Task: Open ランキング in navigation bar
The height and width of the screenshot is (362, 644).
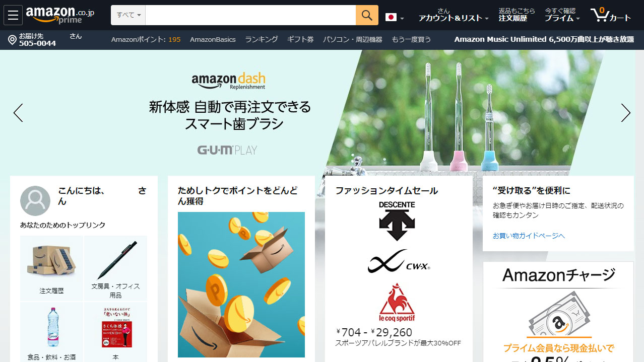Action: coord(262,39)
